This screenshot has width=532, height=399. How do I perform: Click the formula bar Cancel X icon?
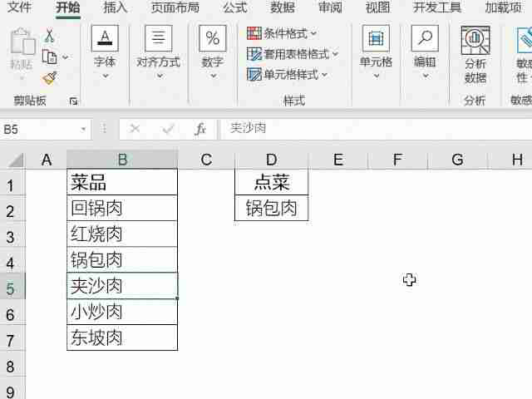click(x=135, y=129)
